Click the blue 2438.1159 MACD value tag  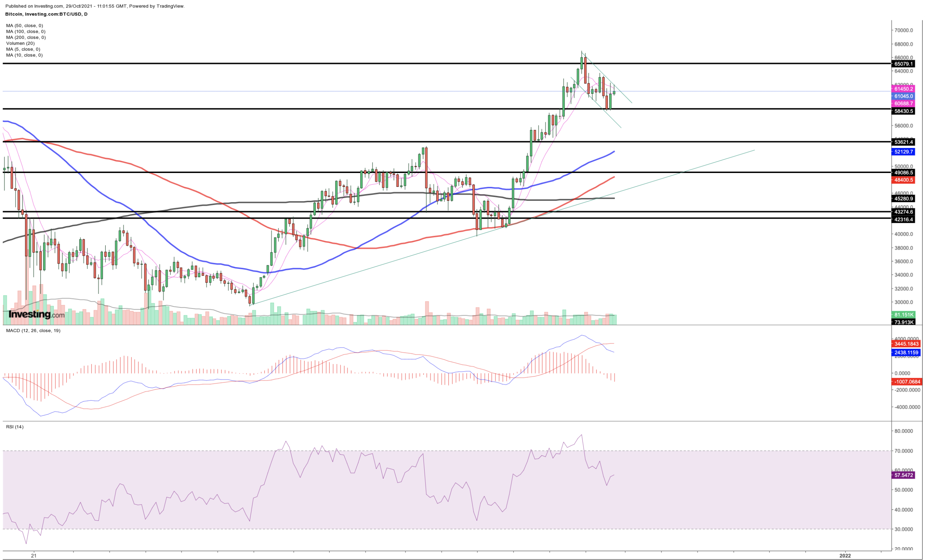coord(906,352)
